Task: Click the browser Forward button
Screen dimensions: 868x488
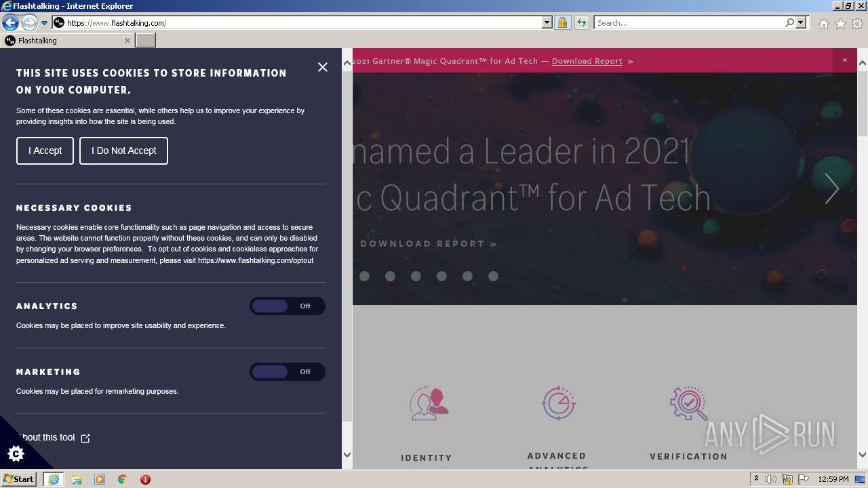Action: click(29, 23)
